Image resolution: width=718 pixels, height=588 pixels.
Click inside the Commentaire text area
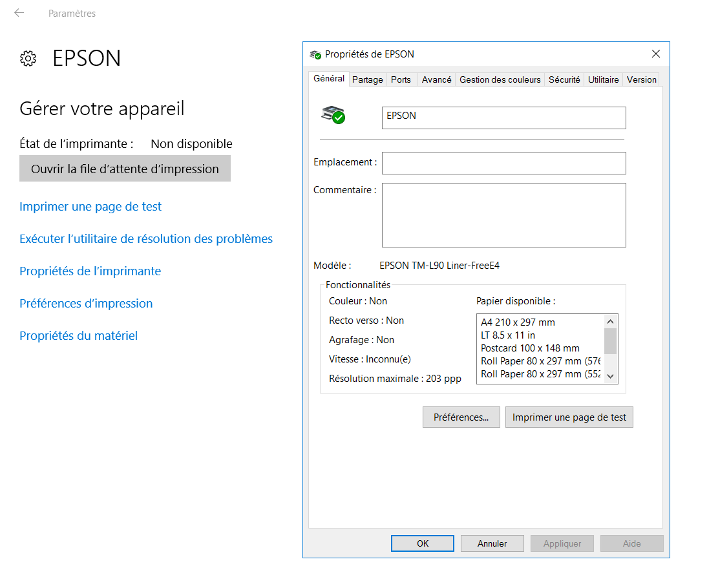[503, 215]
